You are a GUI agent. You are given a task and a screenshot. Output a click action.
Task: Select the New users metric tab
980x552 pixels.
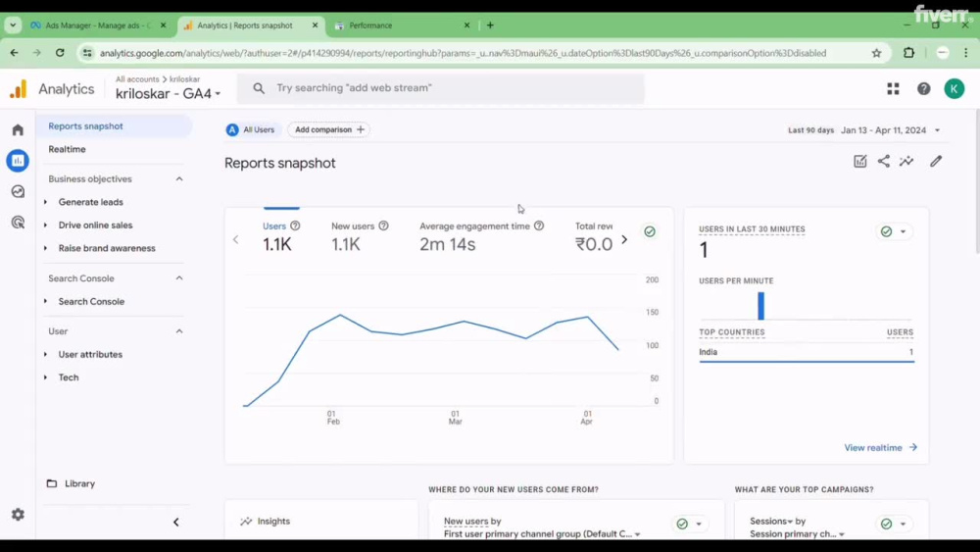[x=360, y=235]
